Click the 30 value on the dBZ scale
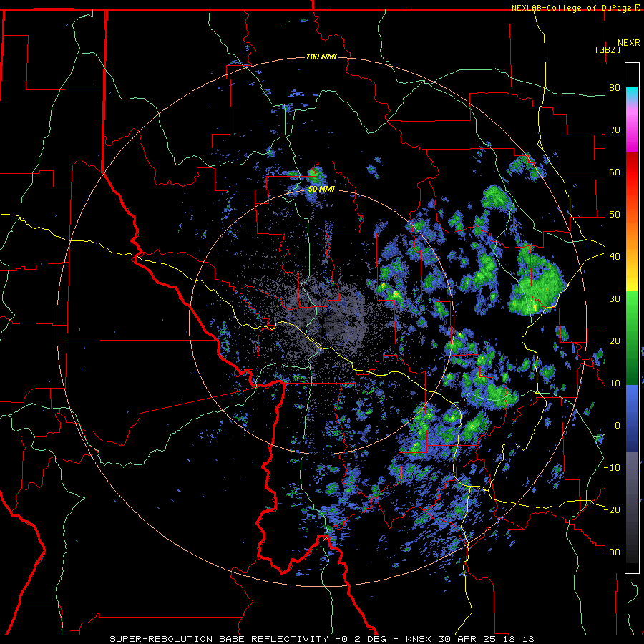Viewport: 644px width, 644px height. click(615, 298)
